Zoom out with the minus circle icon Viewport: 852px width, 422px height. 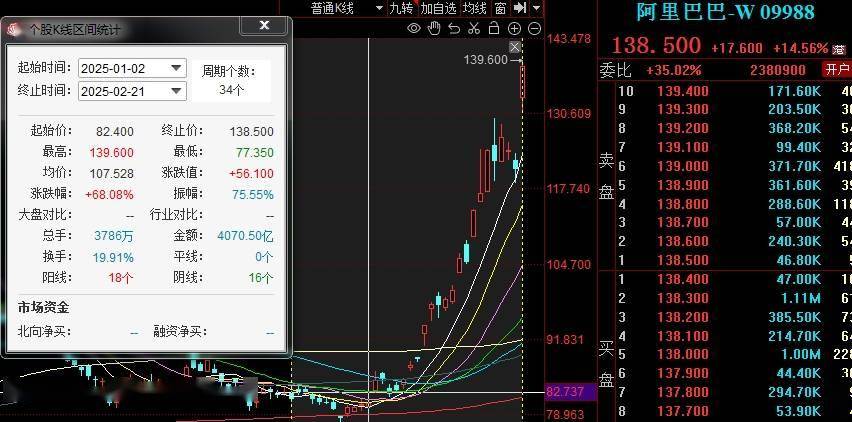[534, 29]
